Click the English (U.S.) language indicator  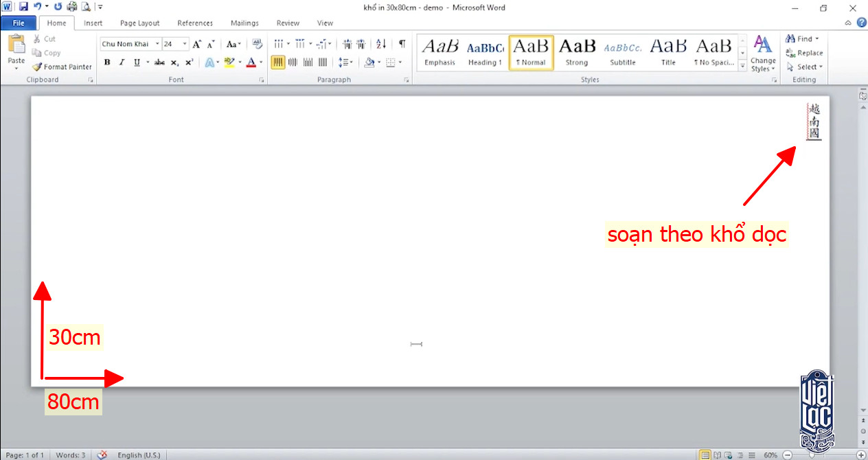139,455
